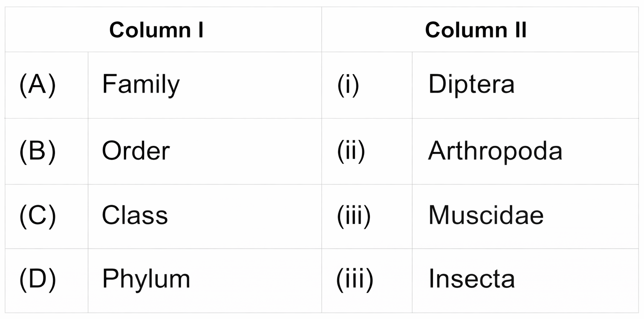Select the (iii) label beside Muscidae
The image size is (644, 319).
pos(353,215)
